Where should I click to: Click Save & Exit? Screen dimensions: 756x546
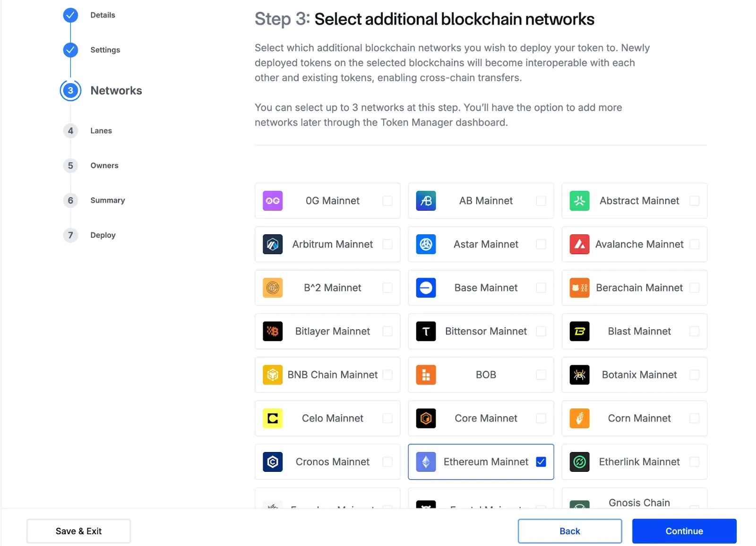pyautogui.click(x=78, y=531)
